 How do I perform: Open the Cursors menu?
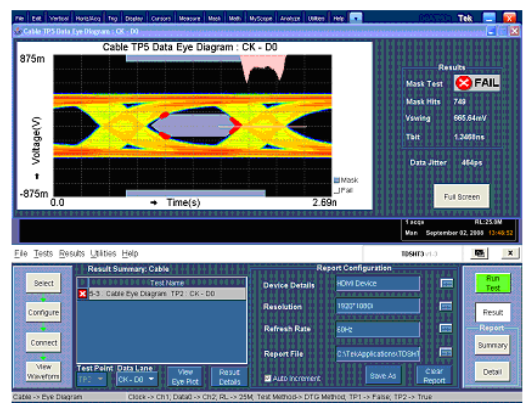[x=161, y=18]
